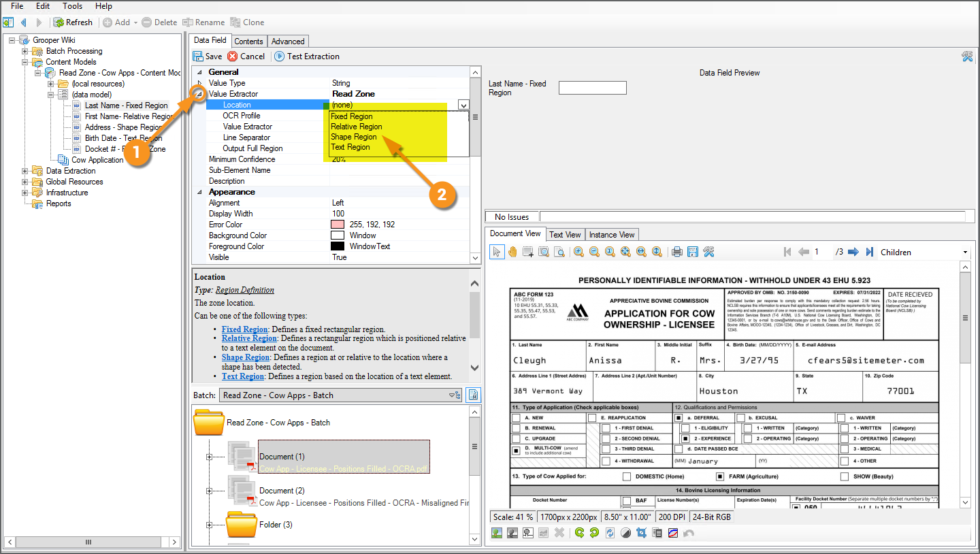Switch to the Text View tab
The width and height of the screenshot is (980, 554).
tap(565, 234)
